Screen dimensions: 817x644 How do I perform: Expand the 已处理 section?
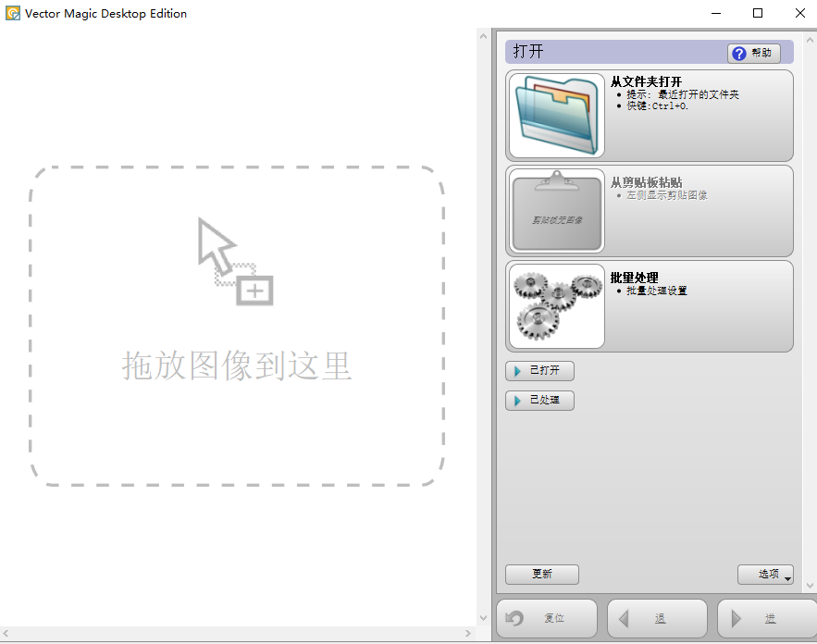point(539,401)
